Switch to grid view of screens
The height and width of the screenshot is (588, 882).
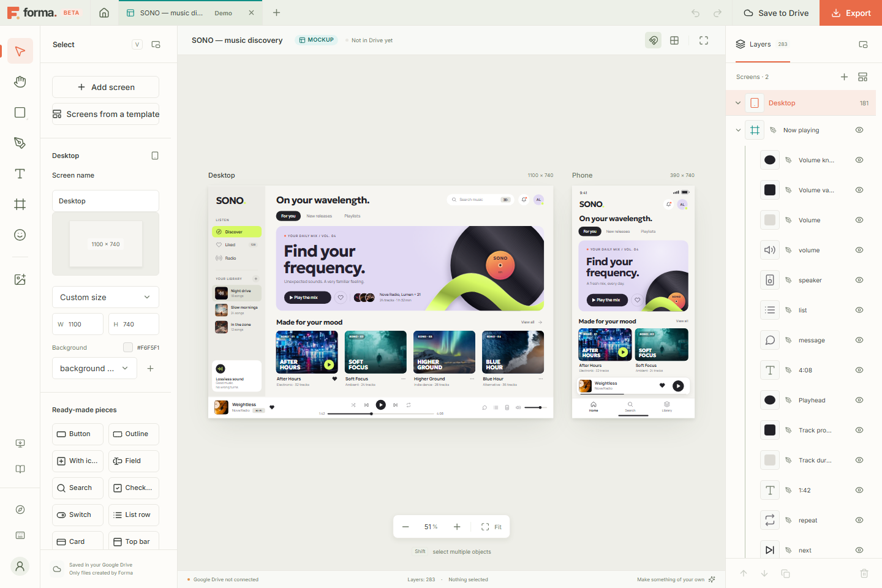click(674, 40)
